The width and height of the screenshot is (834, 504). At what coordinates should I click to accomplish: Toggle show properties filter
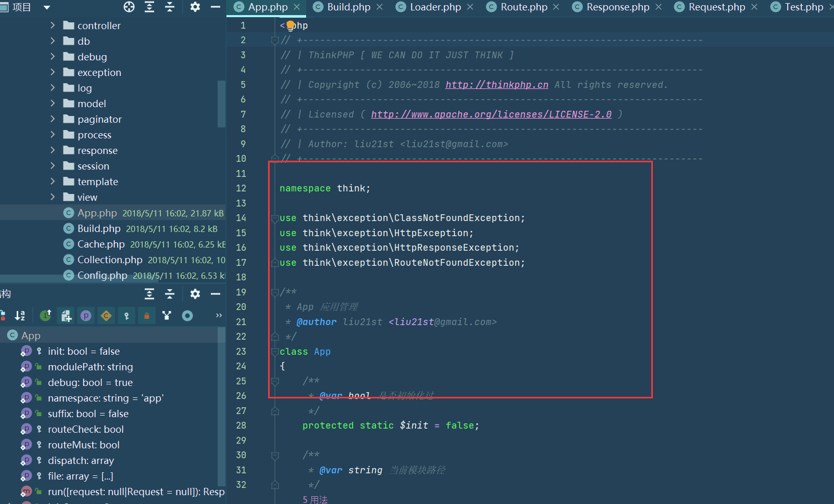pyautogui.click(x=86, y=316)
